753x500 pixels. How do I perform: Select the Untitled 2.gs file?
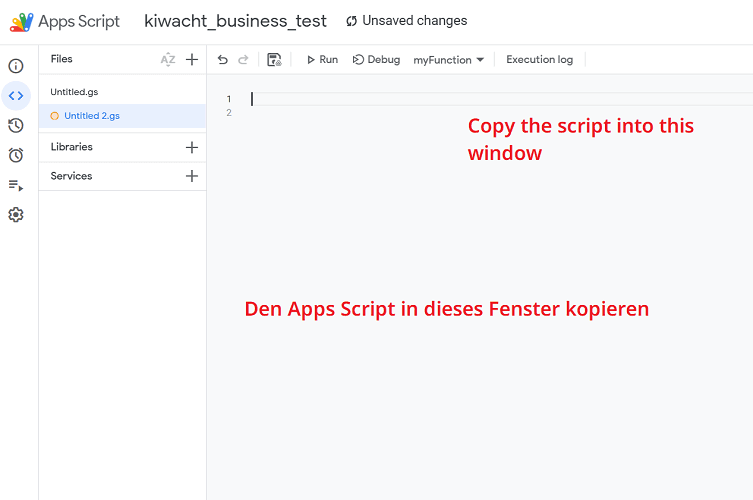91,116
